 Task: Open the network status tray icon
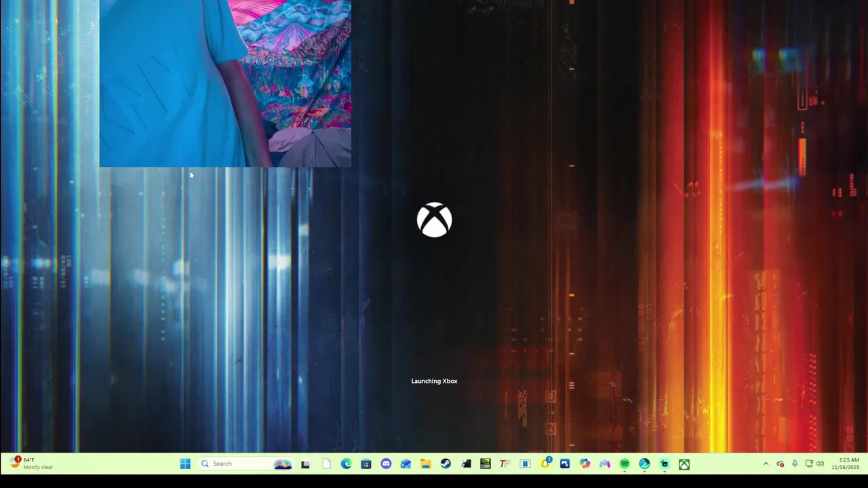tap(809, 464)
